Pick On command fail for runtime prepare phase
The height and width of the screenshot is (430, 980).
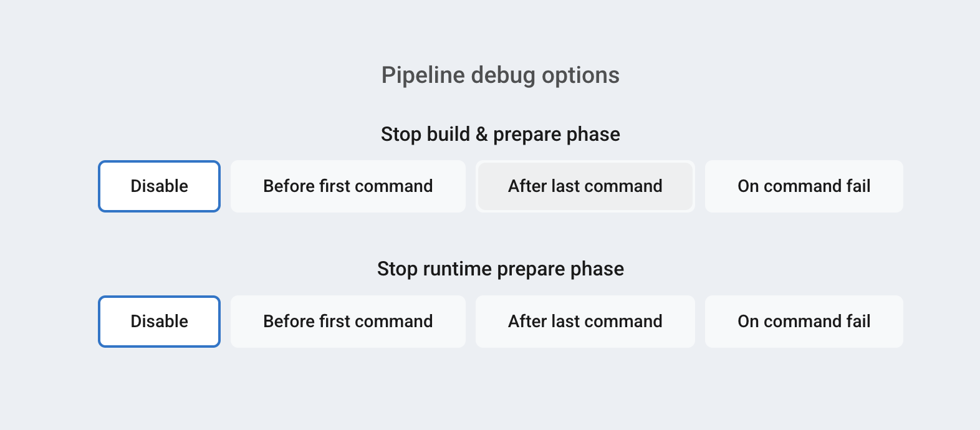point(804,322)
